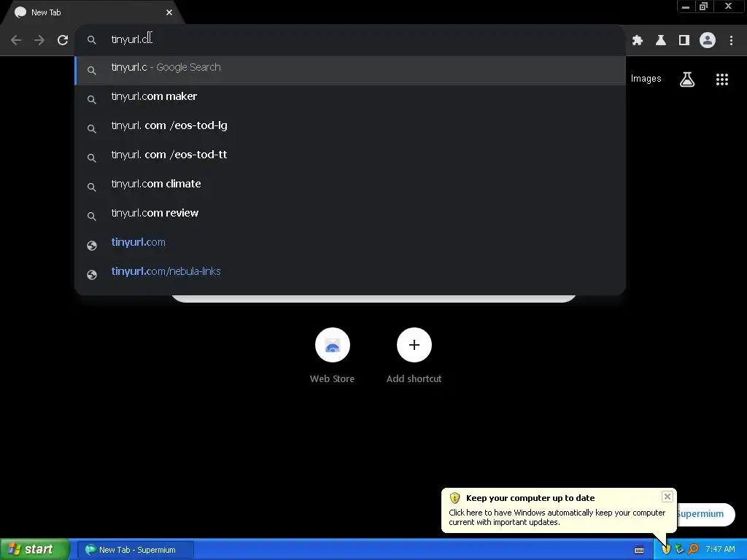This screenshot has height=560, width=747.
Task: Open the profile avatar menu
Action: click(x=708, y=40)
